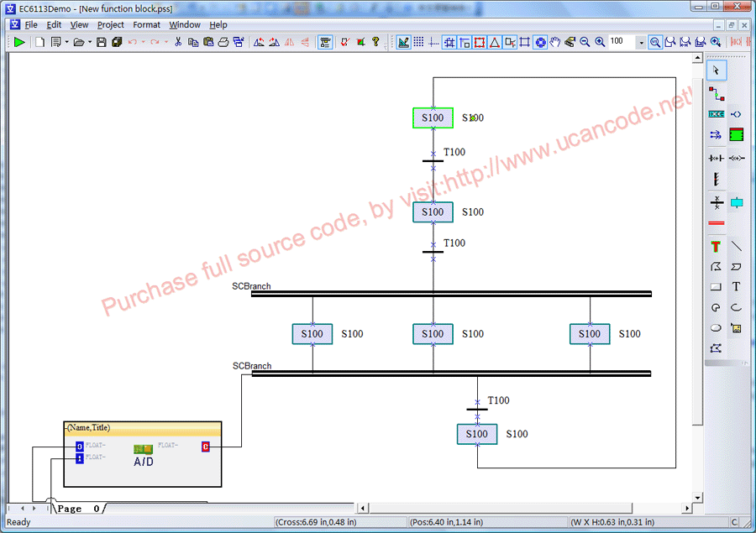Select the Pan hand tool
756x533 pixels.
(x=555, y=42)
